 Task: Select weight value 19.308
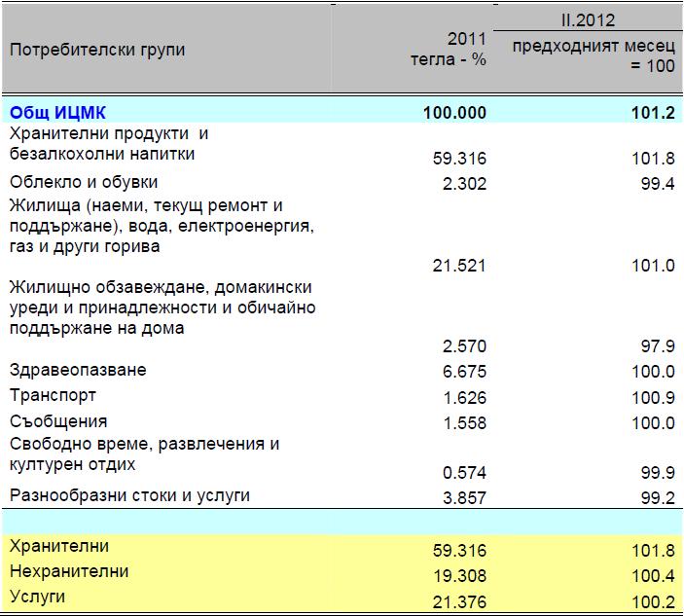click(459, 576)
